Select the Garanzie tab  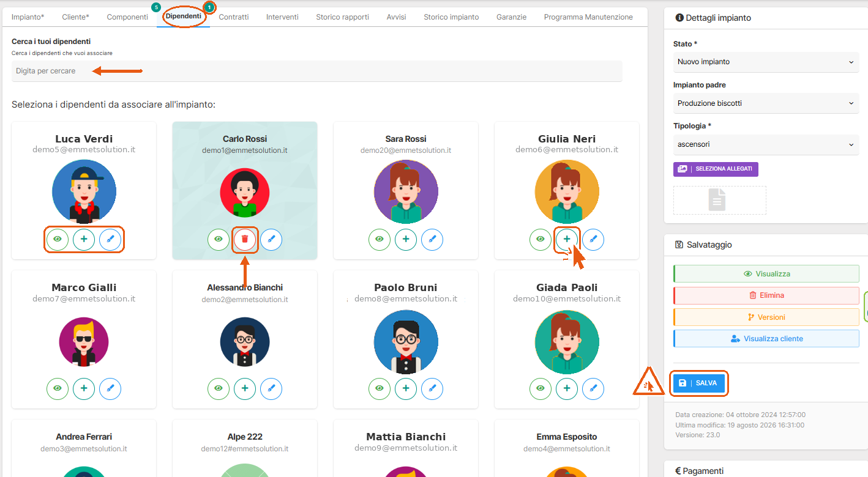tap(512, 17)
